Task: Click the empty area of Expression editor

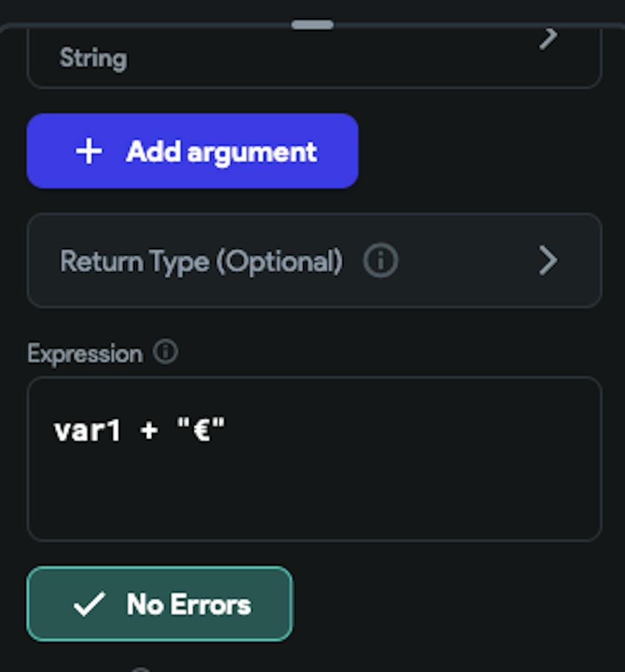Action: tap(314, 493)
